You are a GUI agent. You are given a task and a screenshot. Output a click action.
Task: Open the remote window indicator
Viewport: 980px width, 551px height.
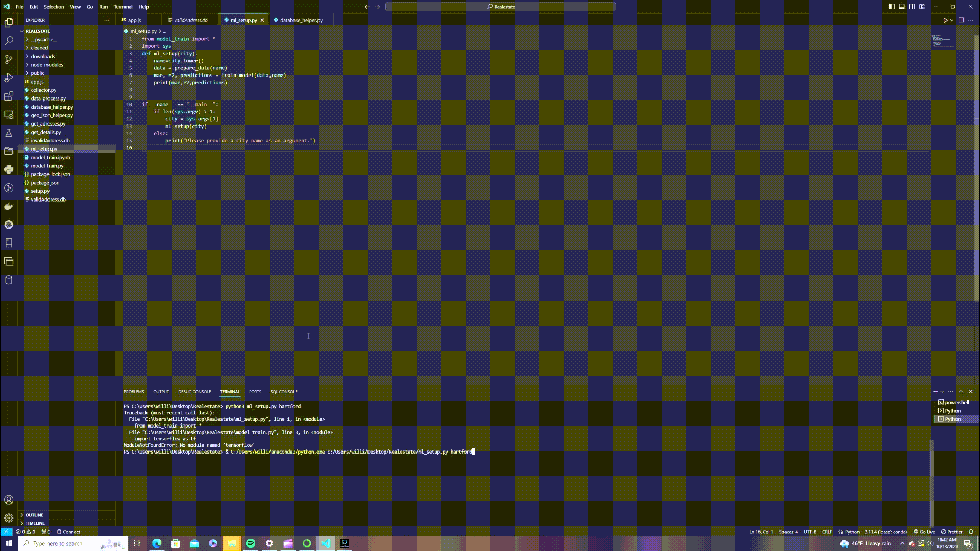tap(6, 532)
